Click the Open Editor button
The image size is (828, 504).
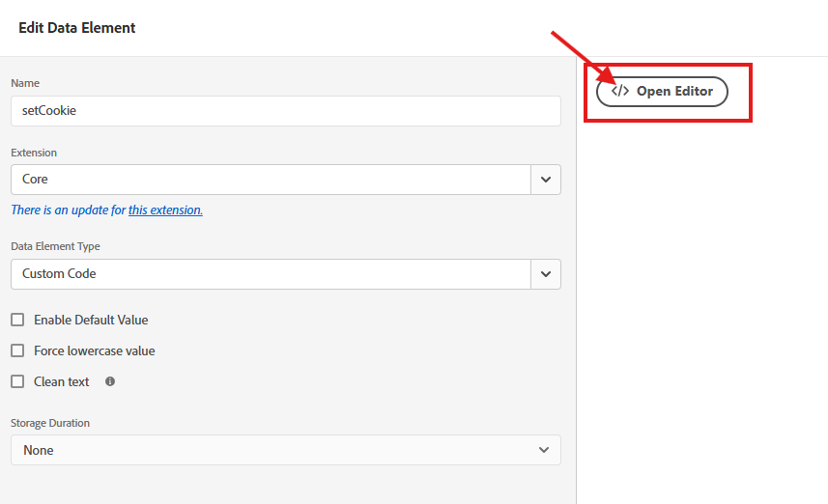pyautogui.click(x=662, y=92)
